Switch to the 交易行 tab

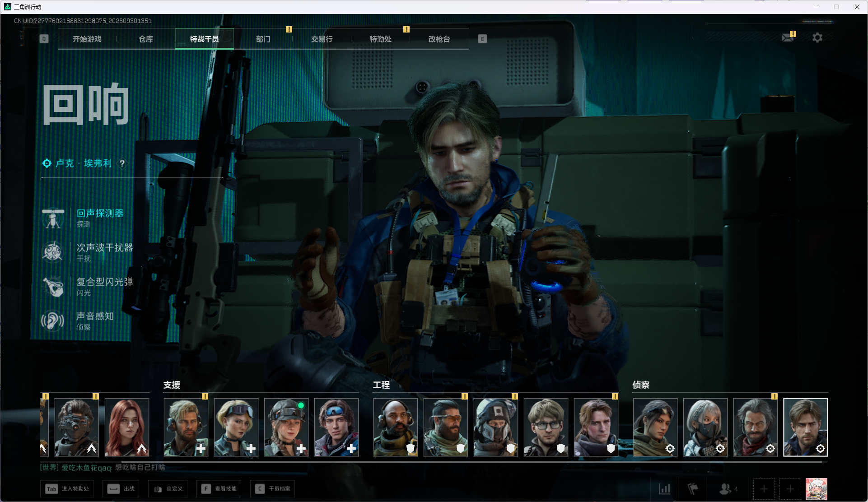click(x=322, y=39)
